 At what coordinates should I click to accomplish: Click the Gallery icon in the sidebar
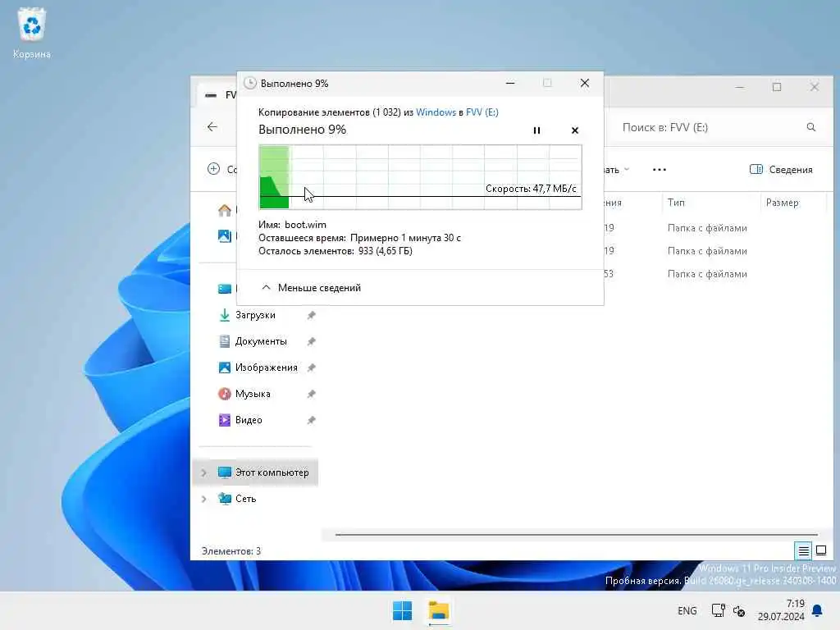(225, 235)
